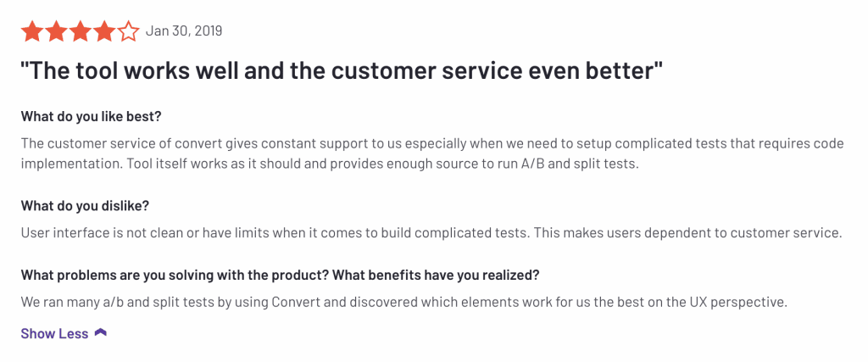Viewport: 868px width, 362px height.
Task: Click the line starting "implementation. Tool itself works"
Action: click(329, 163)
